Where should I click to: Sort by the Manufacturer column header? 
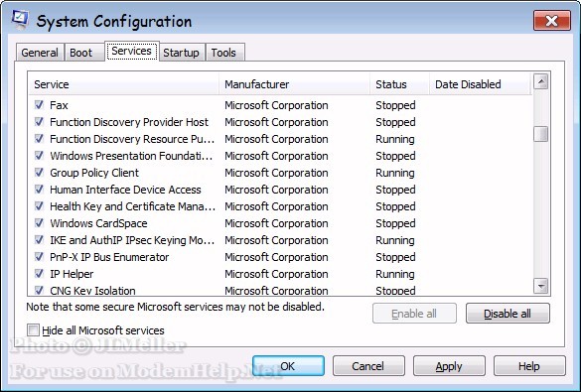tap(295, 84)
